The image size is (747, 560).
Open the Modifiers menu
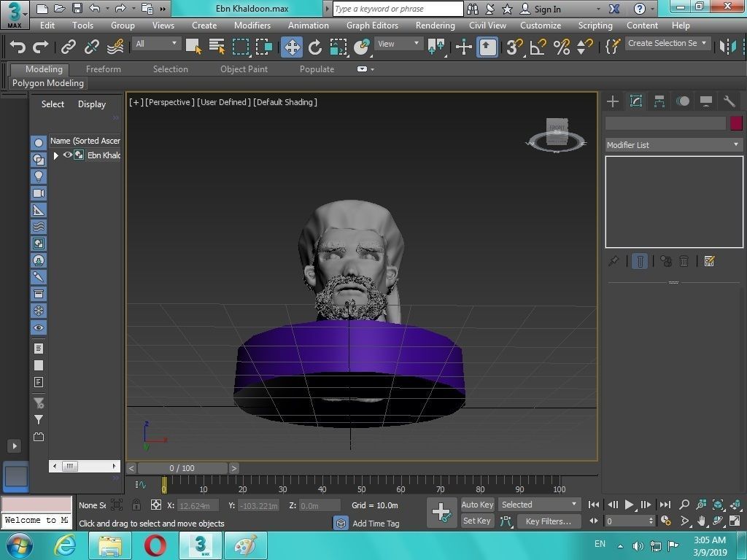click(x=252, y=26)
